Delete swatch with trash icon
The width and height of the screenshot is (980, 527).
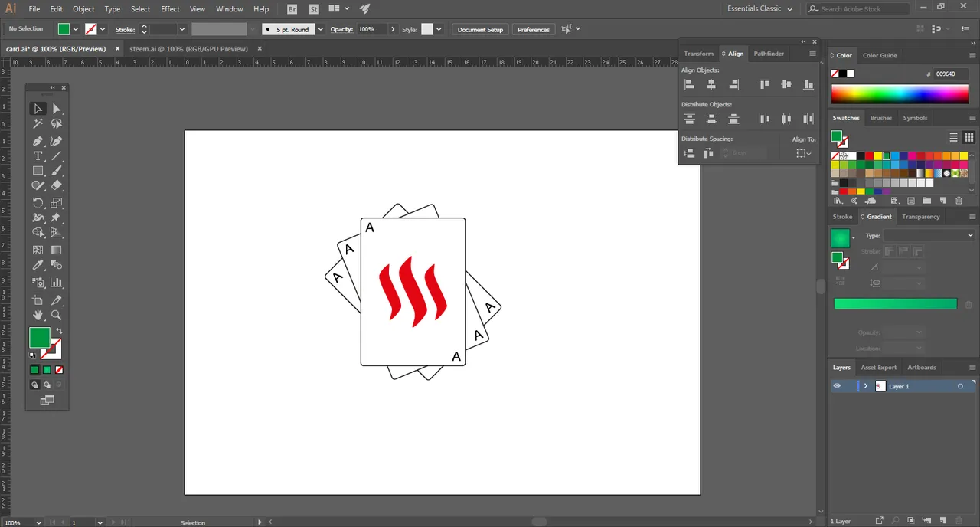pyautogui.click(x=959, y=201)
